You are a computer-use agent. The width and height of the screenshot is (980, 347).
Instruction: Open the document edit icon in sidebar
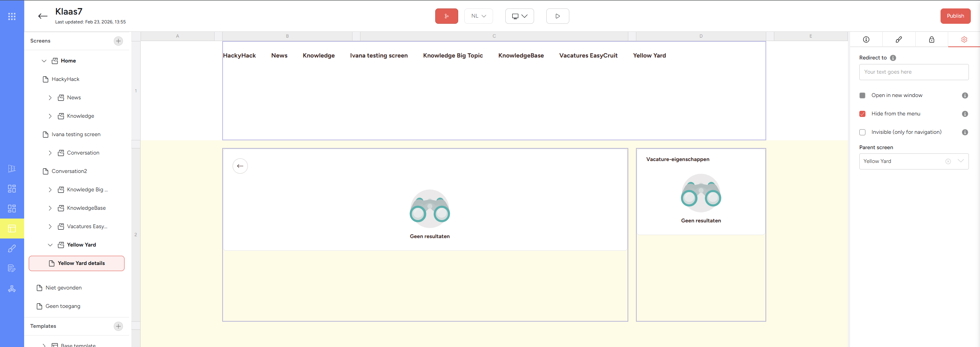pyautogui.click(x=12, y=268)
